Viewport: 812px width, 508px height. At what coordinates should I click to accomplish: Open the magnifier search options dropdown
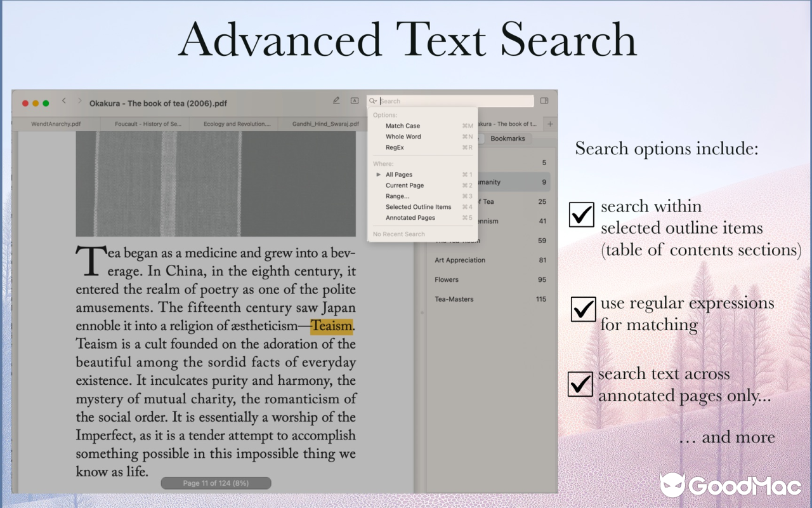point(373,101)
